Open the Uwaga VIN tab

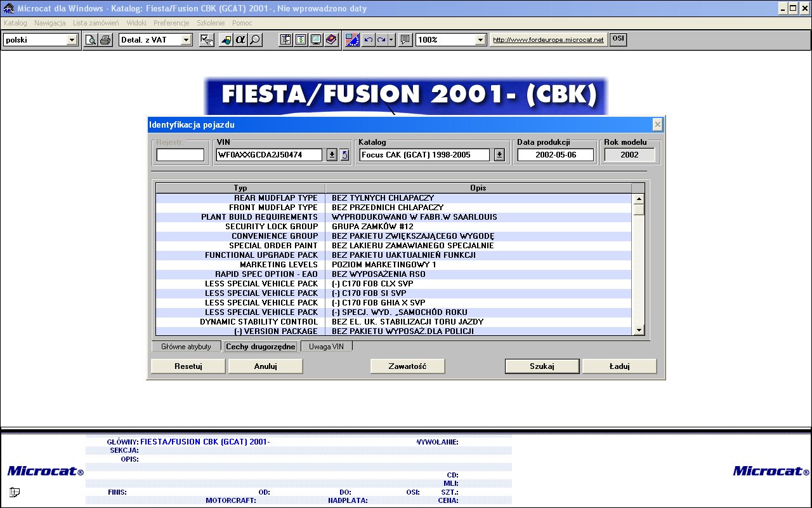[326, 347]
